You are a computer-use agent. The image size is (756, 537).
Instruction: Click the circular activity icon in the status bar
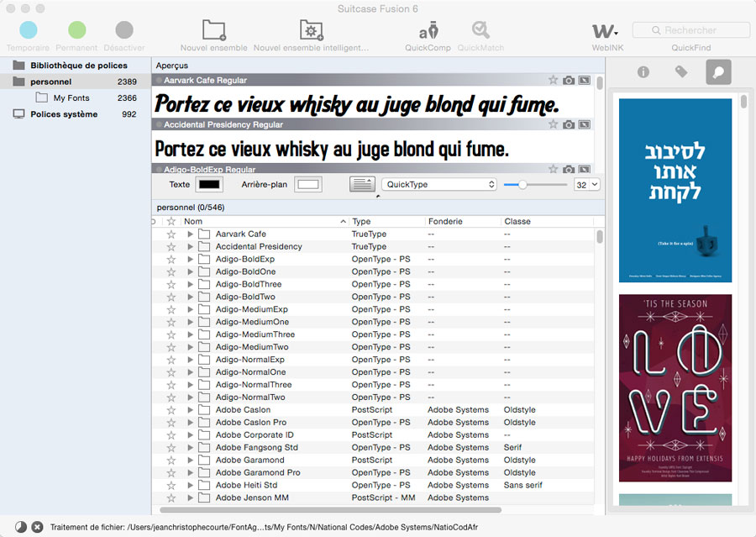click(x=21, y=527)
